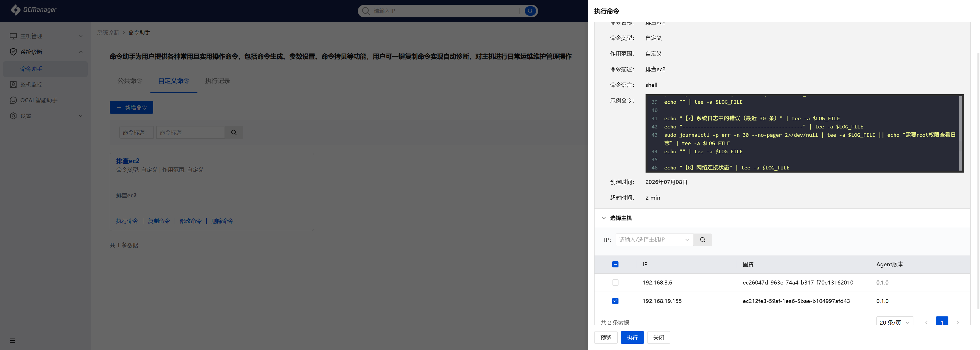The height and width of the screenshot is (350, 980).
Task: Click the 整机监控 icon in sidebar
Action: 13,85
